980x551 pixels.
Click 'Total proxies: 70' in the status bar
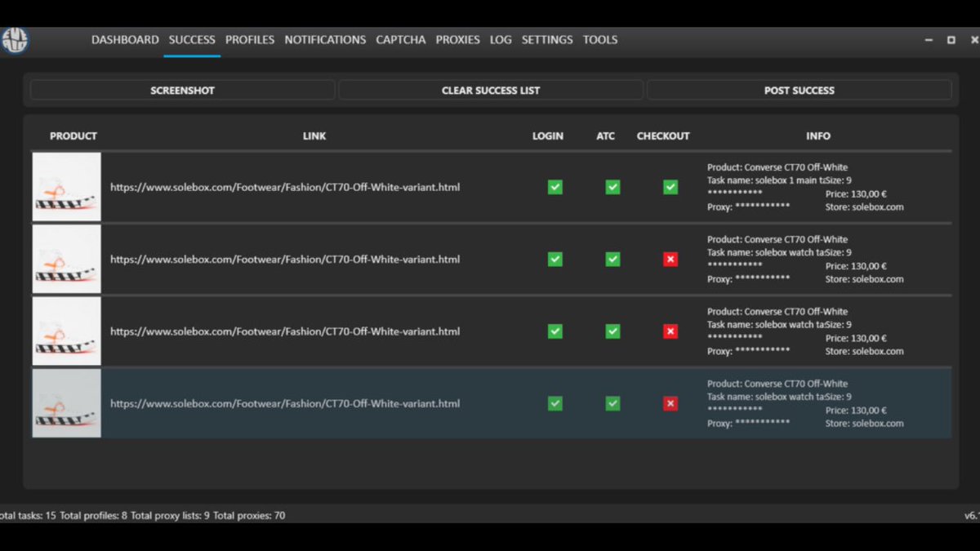tap(249, 516)
